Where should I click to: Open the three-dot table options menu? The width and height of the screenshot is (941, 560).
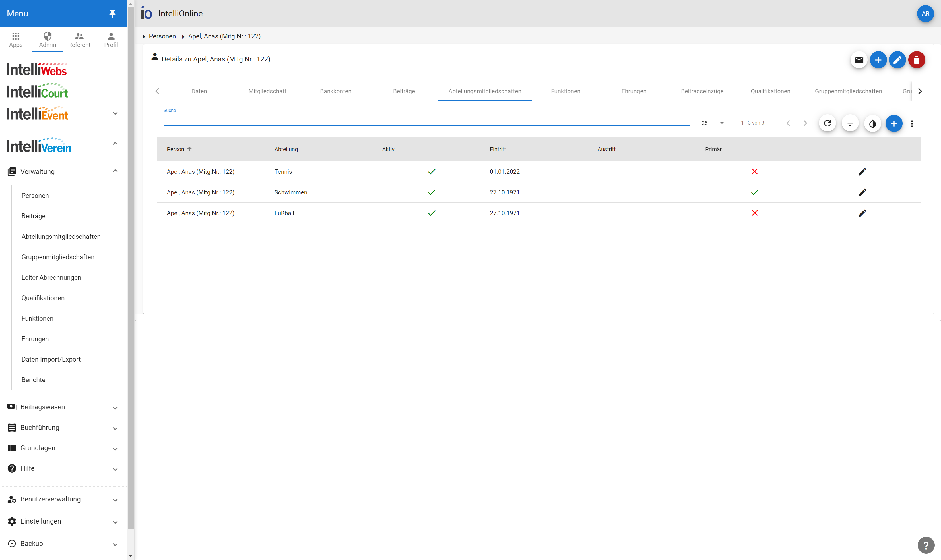(912, 123)
